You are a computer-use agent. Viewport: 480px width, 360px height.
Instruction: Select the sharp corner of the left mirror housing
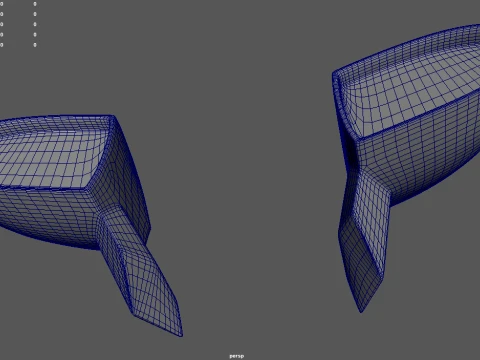tap(112, 117)
